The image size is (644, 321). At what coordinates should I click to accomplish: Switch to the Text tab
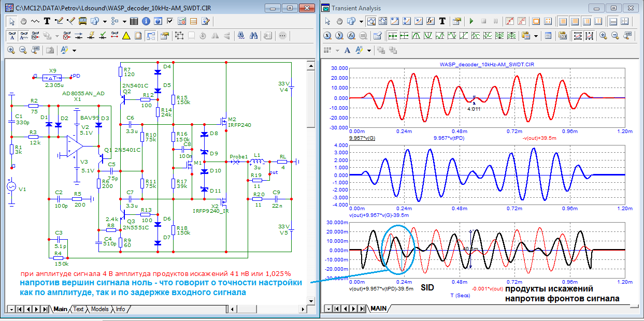click(78, 309)
